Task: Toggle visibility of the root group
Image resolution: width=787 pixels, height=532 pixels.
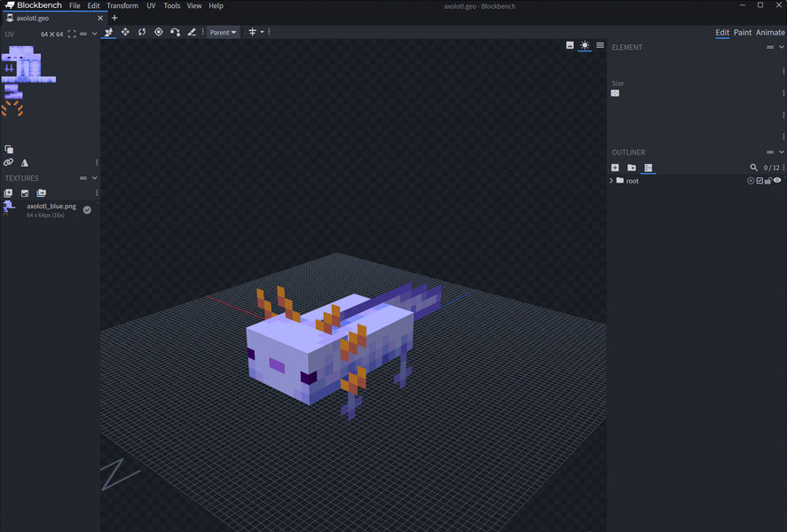Action: point(777,181)
